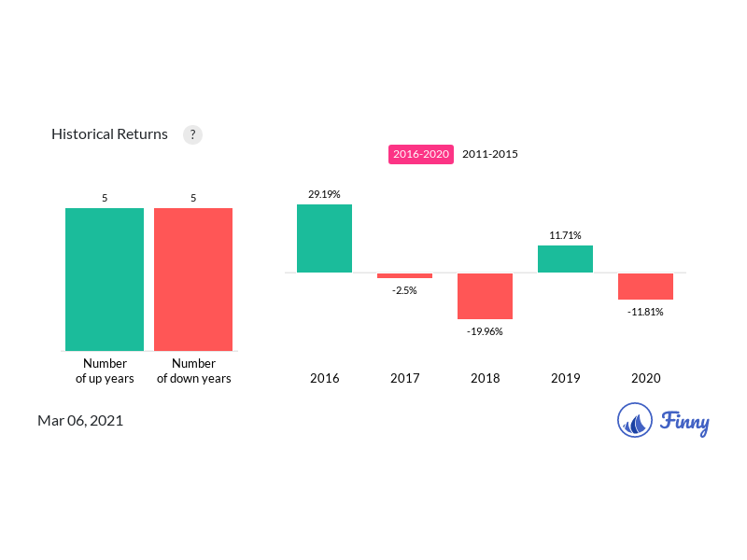Screen dimensions: 747x560
Task: Click the 2016 green return bar
Action: [324, 239]
